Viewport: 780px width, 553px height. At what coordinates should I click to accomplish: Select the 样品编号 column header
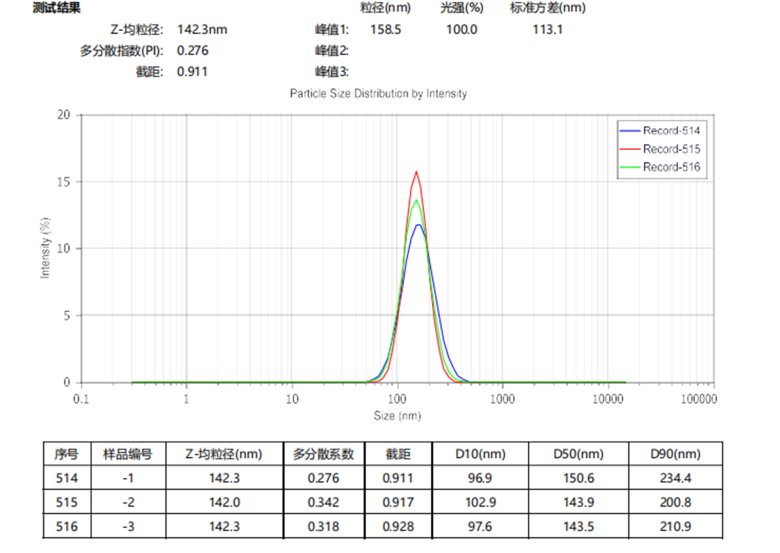[127, 454]
